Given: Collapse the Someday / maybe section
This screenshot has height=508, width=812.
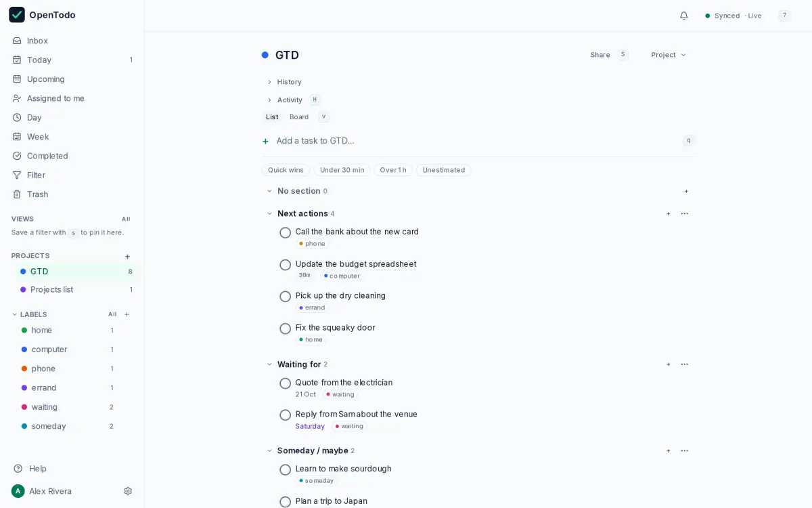Looking at the screenshot, I should click(x=269, y=450).
